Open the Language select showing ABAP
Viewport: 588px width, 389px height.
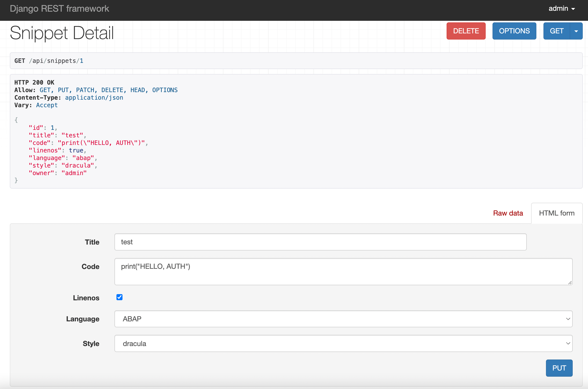[343, 319]
